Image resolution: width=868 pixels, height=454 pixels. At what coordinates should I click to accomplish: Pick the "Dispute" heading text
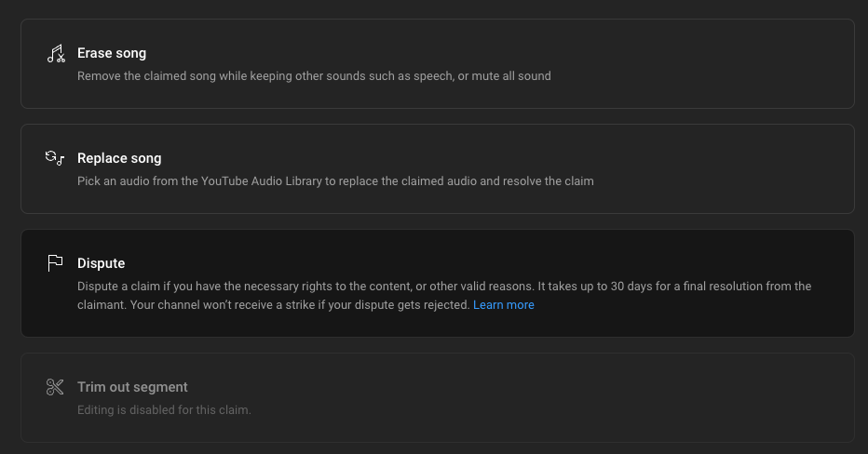[101, 263]
